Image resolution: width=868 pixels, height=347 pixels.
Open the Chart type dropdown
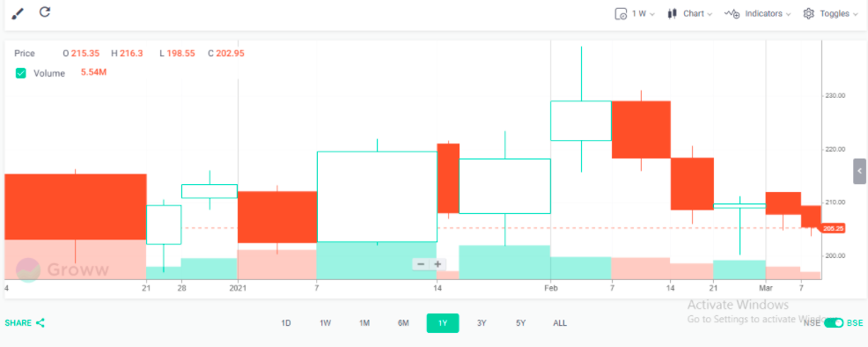pyautogui.click(x=690, y=14)
